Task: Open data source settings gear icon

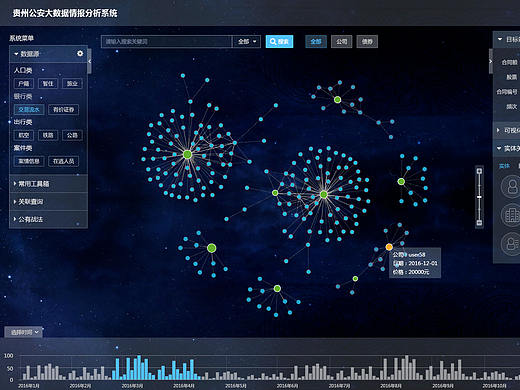Action: tap(80, 53)
